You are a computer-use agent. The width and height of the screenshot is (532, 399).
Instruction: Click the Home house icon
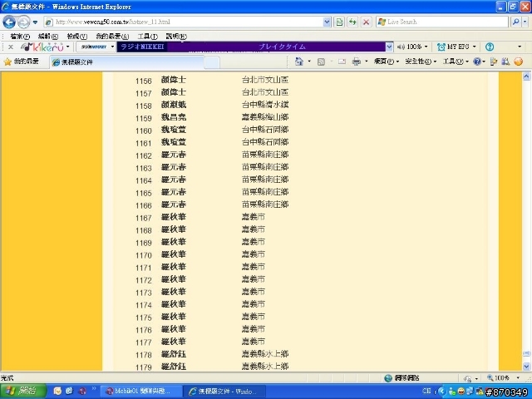299,62
